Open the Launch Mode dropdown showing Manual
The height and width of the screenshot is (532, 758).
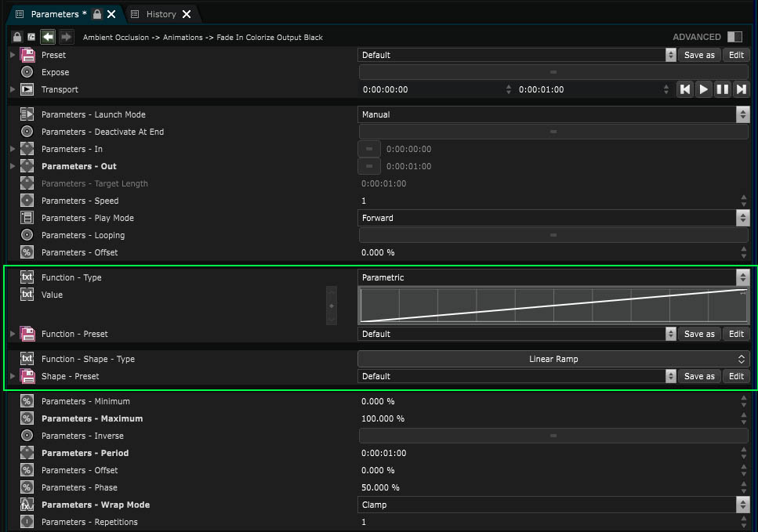[553, 114]
